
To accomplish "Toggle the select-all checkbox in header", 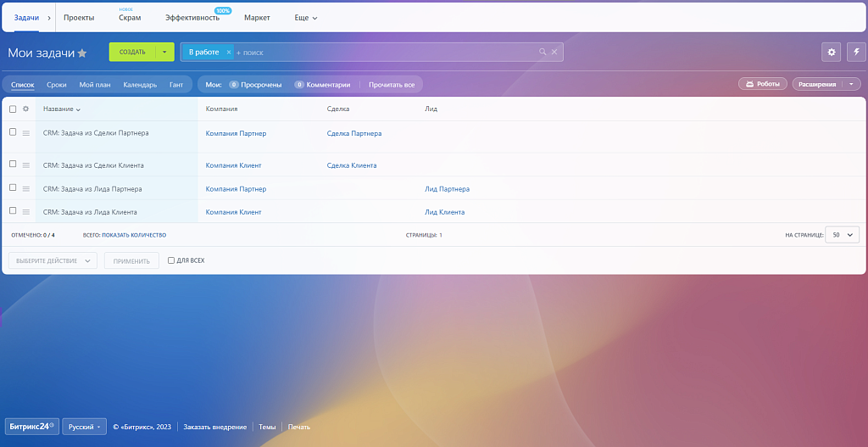I will coord(13,109).
